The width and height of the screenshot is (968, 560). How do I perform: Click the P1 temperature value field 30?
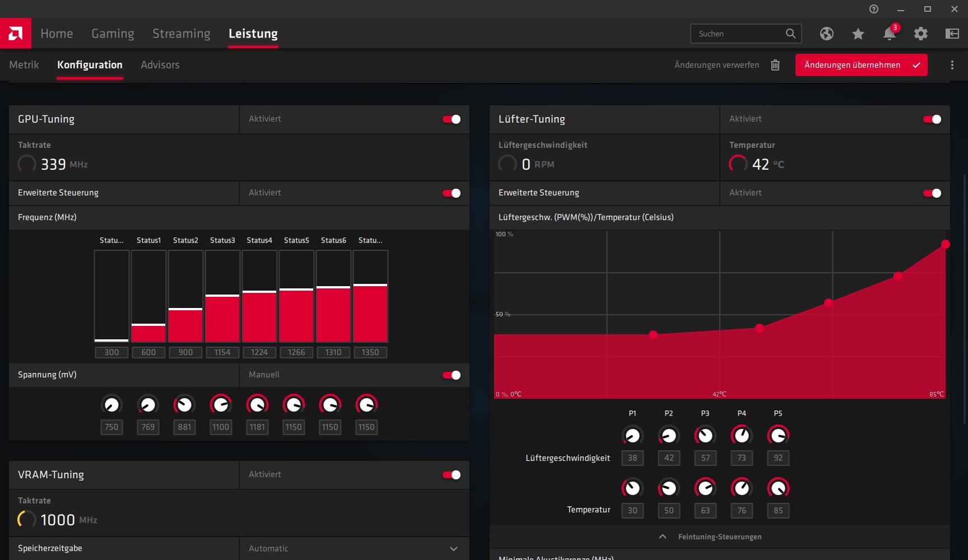(632, 510)
